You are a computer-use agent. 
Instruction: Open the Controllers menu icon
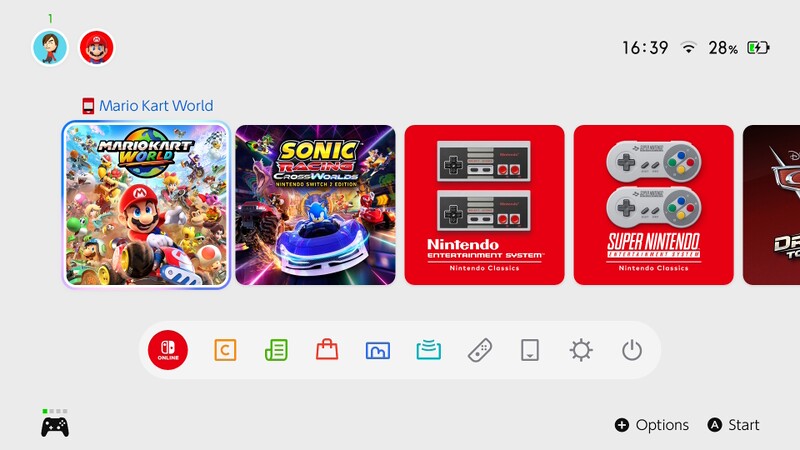(x=480, y=351)
